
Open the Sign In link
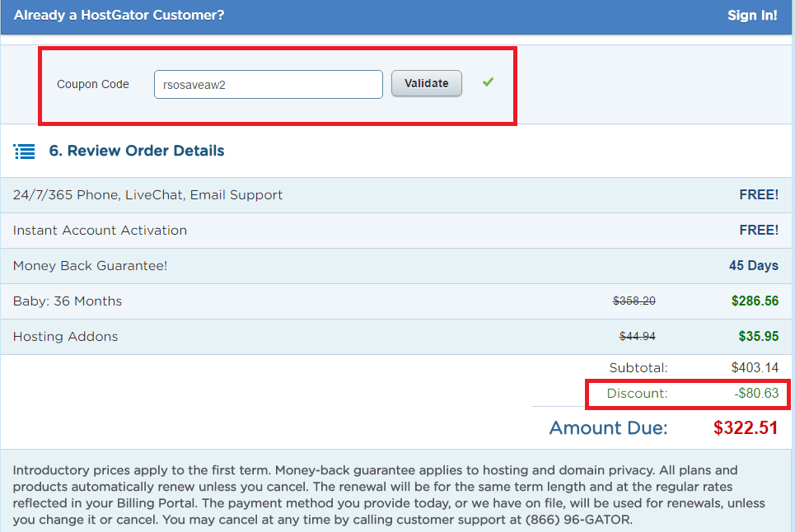752,15
